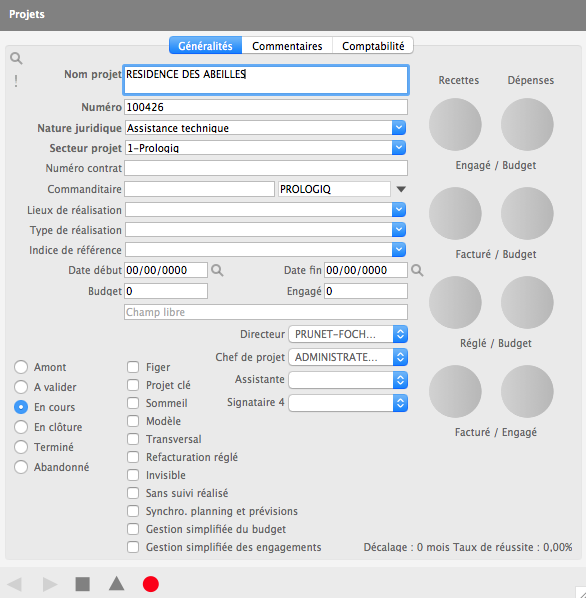The image size is (586, 598).
Task: Switch to the Généralités tab
Action: coord(206,46)
